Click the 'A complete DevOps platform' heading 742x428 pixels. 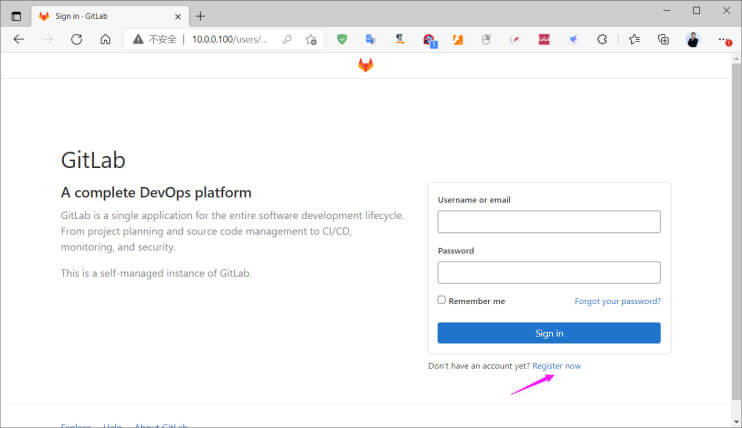pyautogui.click(x=156, y=193)
